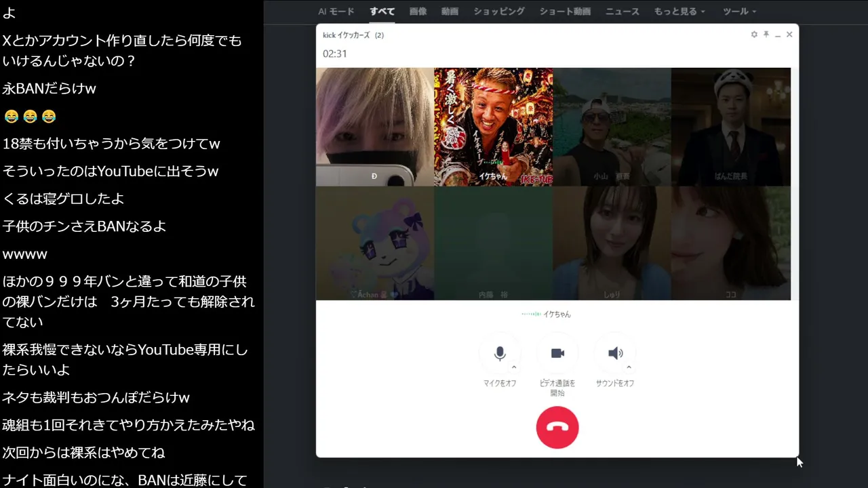Expand the ツール dropdown
The width and height of the screenshot is (868, 488).
coord(739,12)
